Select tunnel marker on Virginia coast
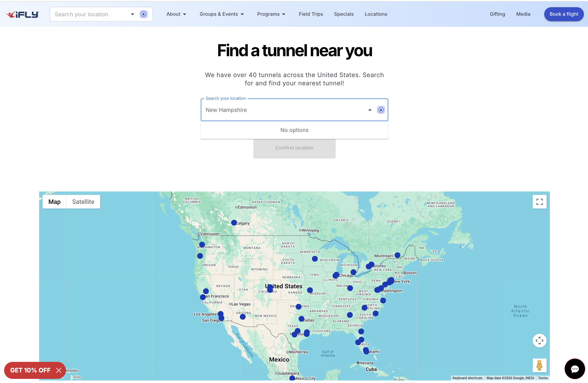 [383, 301]
